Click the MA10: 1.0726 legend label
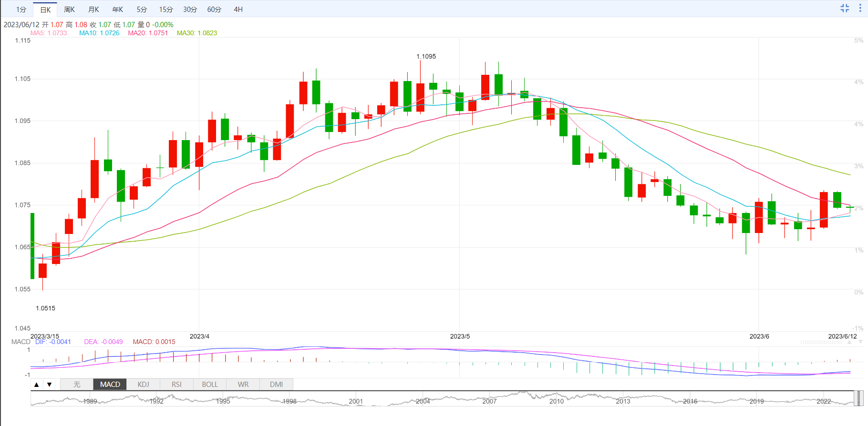Image resolution: width=868 pixels, height=426 pixels. click(x=99, y=33)
